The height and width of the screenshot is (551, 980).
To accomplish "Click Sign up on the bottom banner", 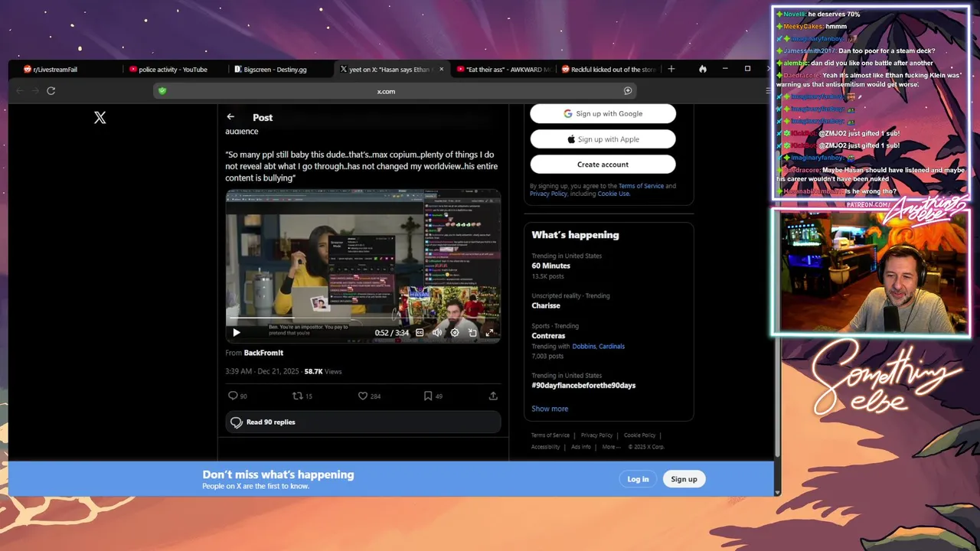I will click(684, 479).
